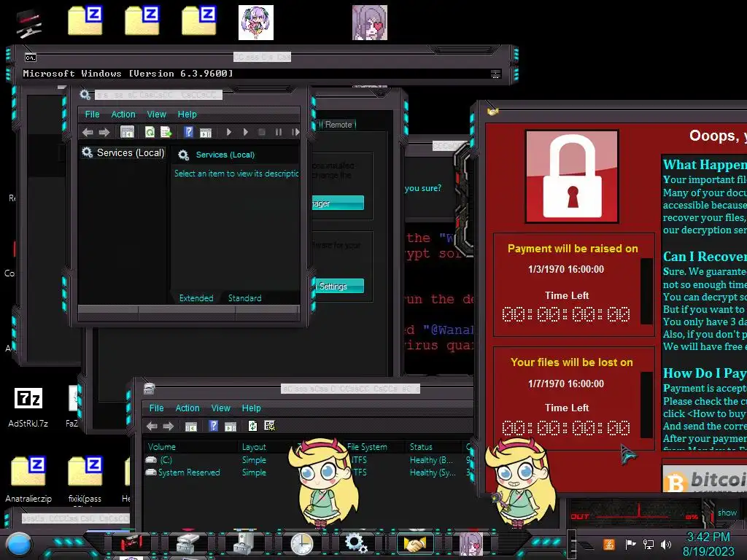Click Back arrow in Services toolbar

pyautogui.click(x=88, y=133)
